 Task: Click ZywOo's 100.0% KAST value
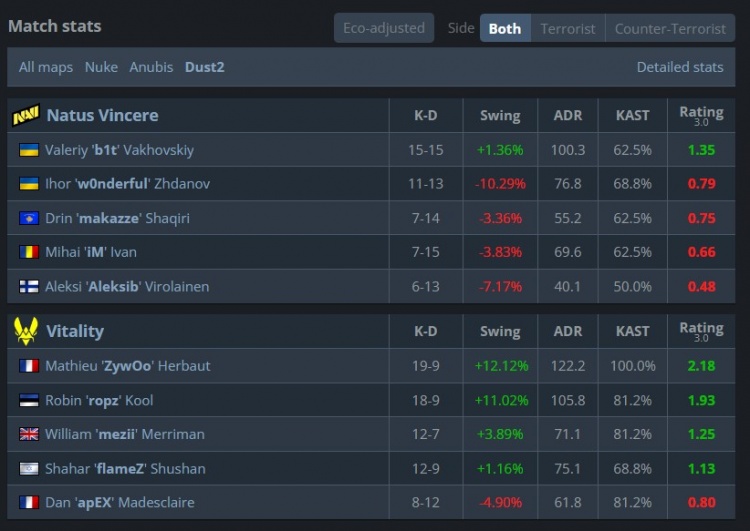point(632,366)
